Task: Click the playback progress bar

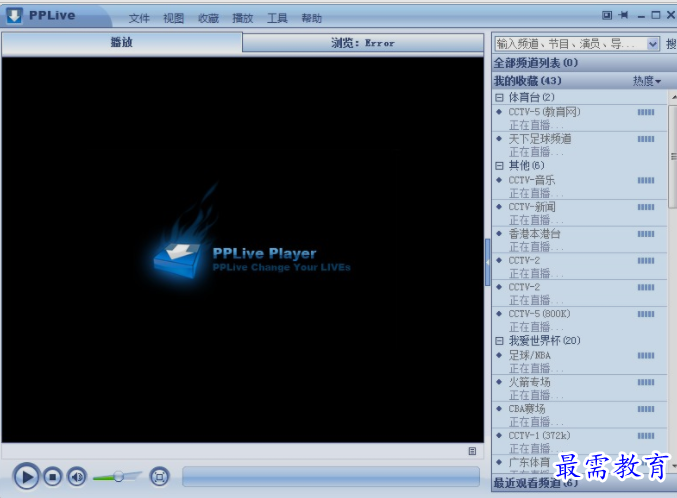Action: pos(331,476)
